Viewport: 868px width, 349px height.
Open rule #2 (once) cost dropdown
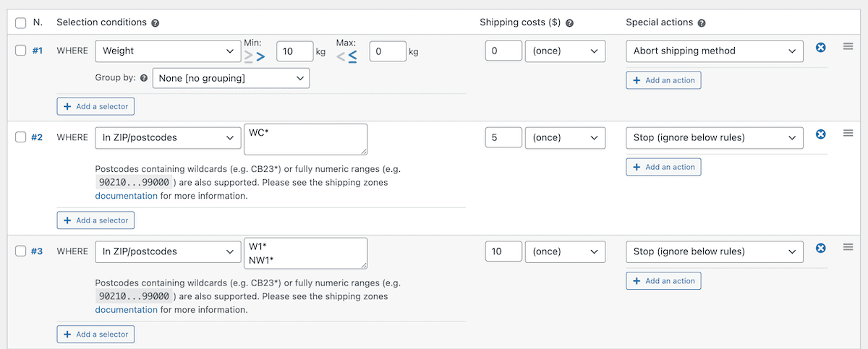pos(565,137)
